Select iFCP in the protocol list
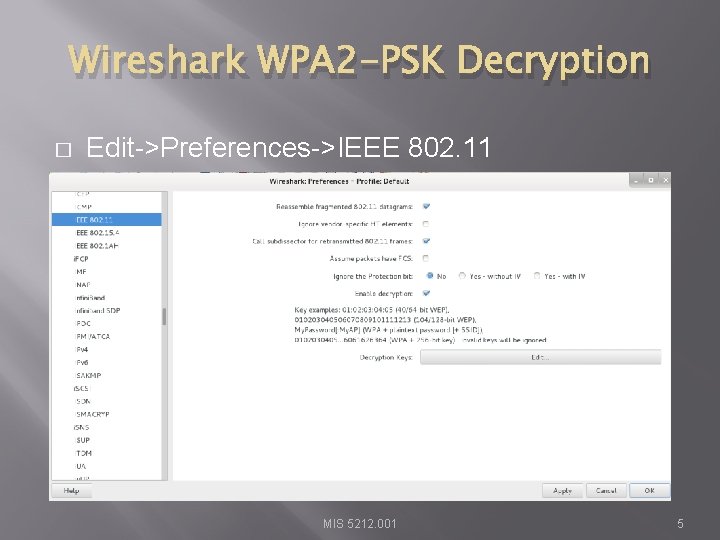 [107, 259]
